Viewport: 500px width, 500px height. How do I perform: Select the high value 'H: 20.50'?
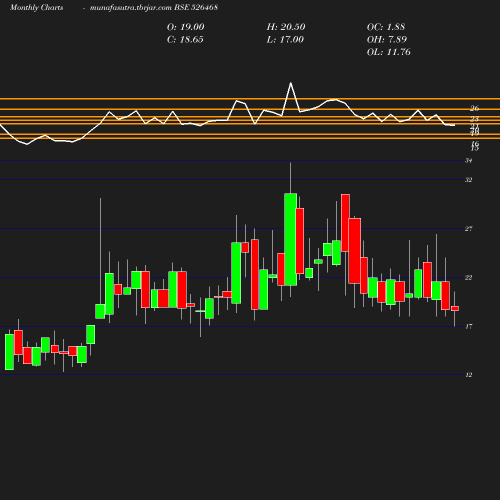(x=286, y=27)
